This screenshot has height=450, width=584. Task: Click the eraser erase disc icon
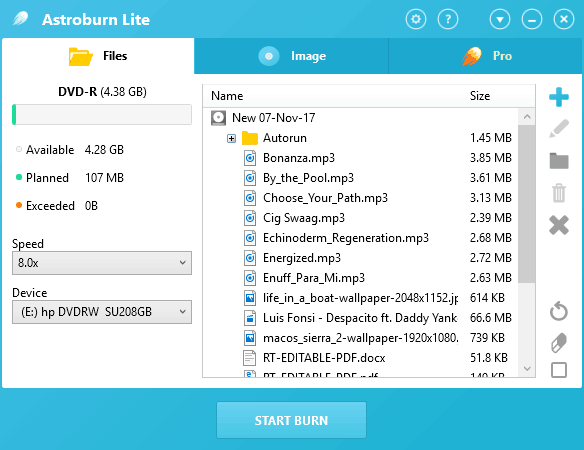[x=559, y=342]
